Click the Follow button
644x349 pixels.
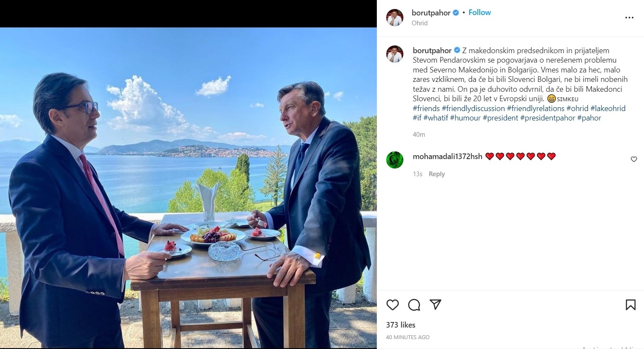480,12
